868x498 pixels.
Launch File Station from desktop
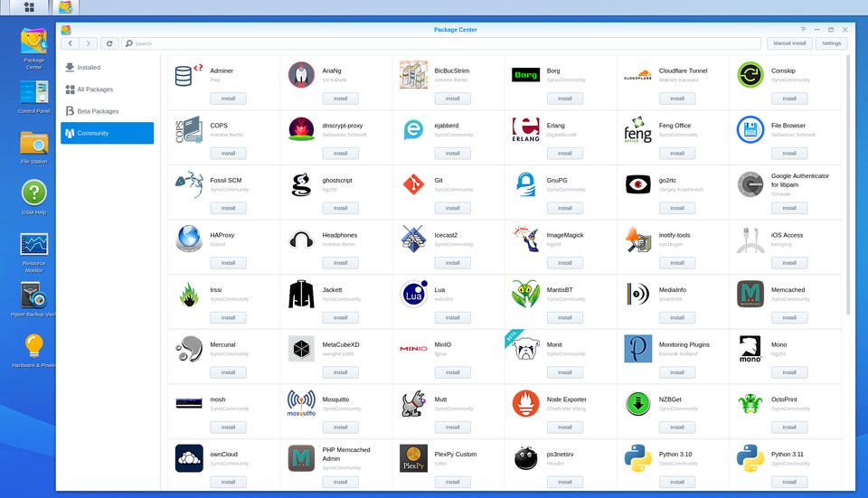click(33, 147)
